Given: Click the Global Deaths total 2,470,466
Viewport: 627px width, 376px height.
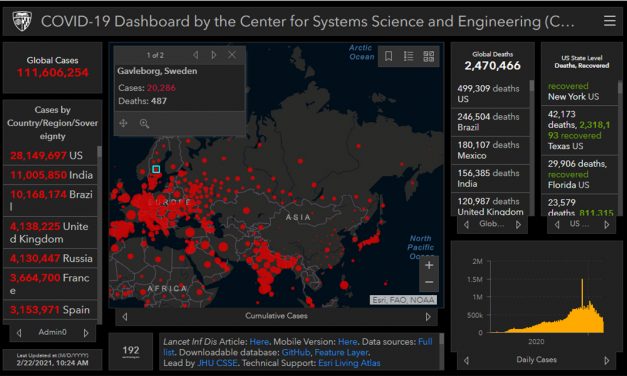Looking at the screenshot, I should click(x=493, y=66).
